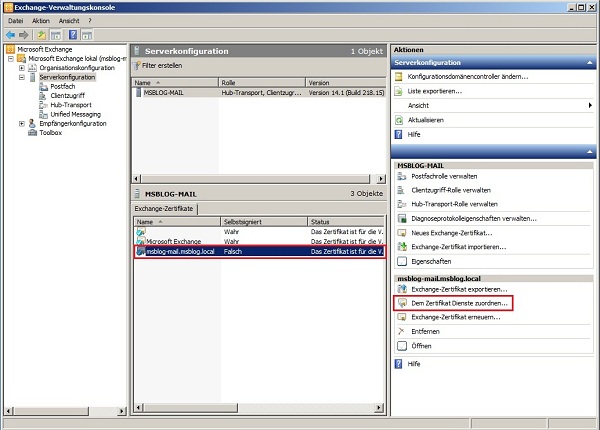Image resolution: width=600 pixels, height=430 pixels.
Task: Collapse the second blue actions section header
Action: tap(590, 152)
